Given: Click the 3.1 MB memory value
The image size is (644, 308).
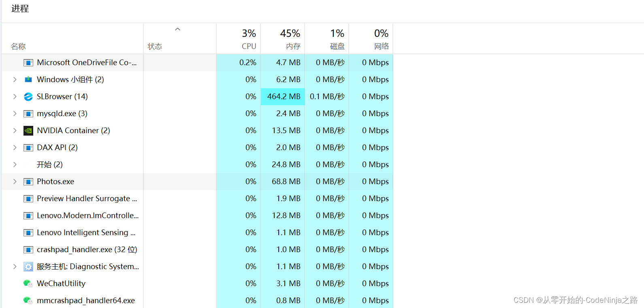Looking at the screenshot, I should 288,284.
